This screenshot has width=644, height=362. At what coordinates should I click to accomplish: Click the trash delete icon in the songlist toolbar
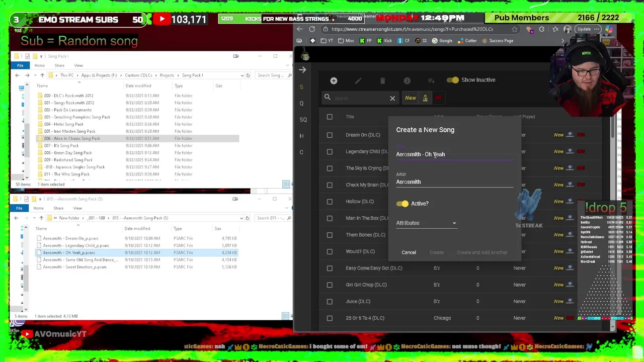[382, 80]
